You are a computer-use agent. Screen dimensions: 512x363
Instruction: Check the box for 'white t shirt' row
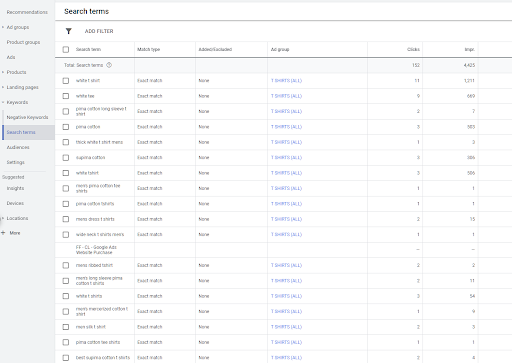click(66, 81)
